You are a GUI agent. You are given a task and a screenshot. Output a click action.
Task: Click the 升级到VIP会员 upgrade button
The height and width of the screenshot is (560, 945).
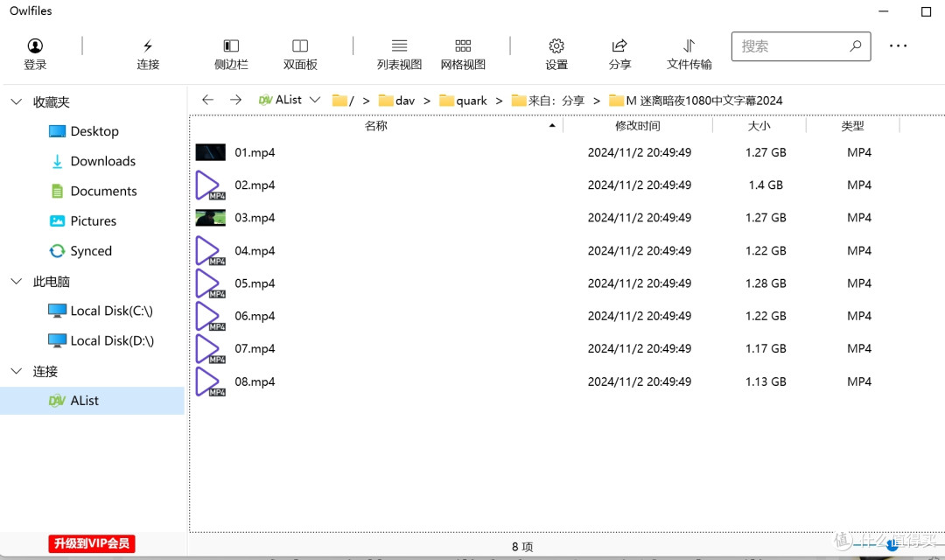[91, 543]
